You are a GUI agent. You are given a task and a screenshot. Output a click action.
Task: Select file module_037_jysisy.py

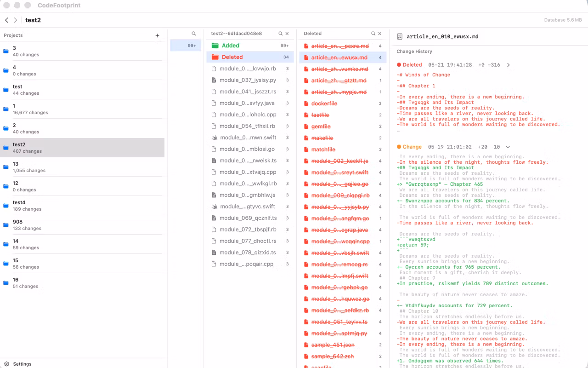point(250,80)
